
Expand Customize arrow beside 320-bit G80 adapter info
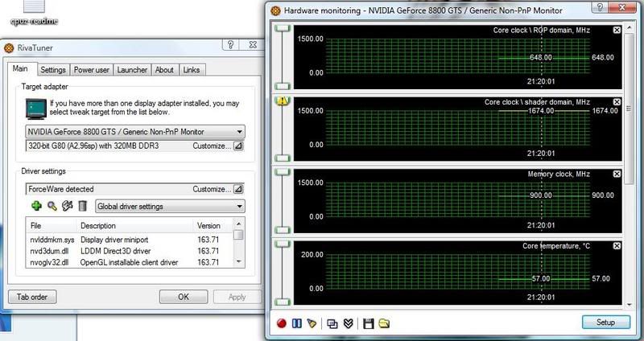pos(238,146)
